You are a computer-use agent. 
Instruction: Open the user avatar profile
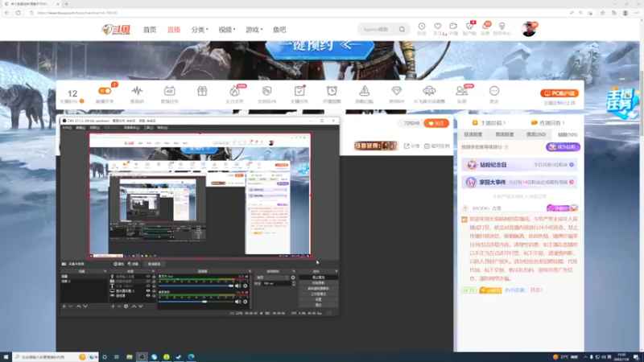coord(529,29)
